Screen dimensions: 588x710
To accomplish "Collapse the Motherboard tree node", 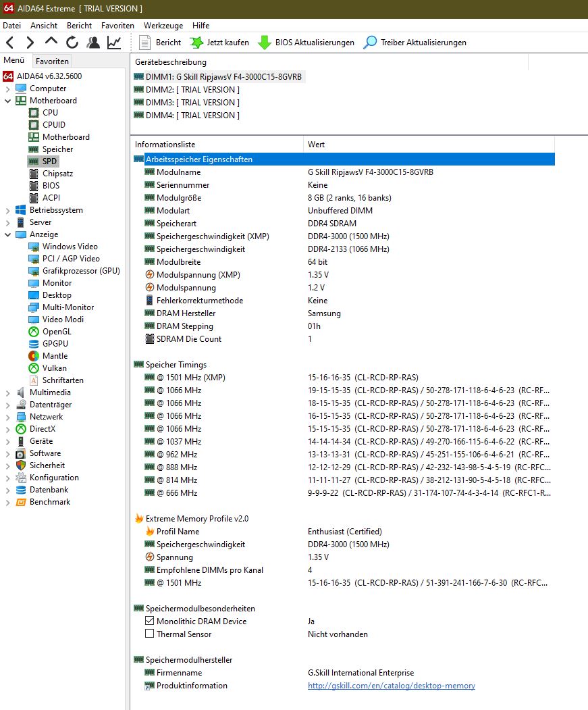I will click(x=7, y=101).
